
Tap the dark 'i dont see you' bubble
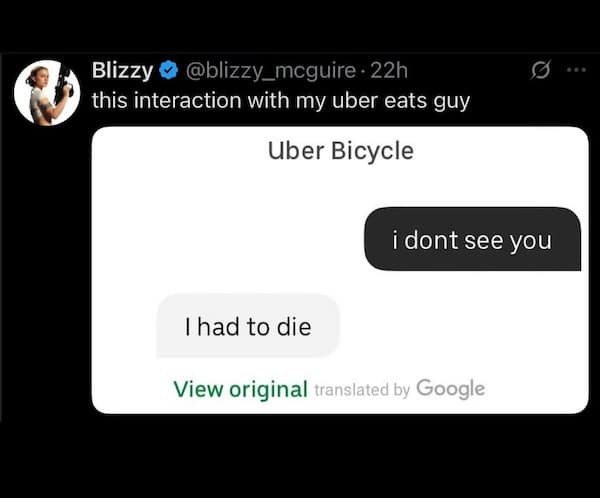click(x=473, y=239)
